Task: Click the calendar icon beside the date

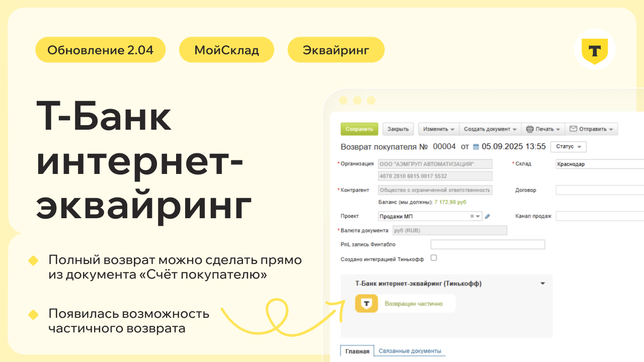Action: coord(476,147)
